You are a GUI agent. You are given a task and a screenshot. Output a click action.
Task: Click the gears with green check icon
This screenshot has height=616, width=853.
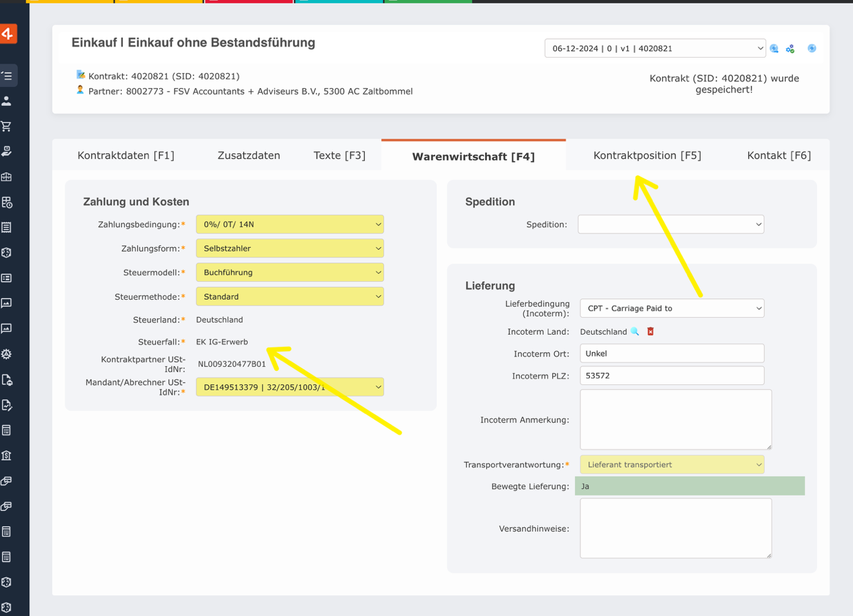(x=791, y=48)
